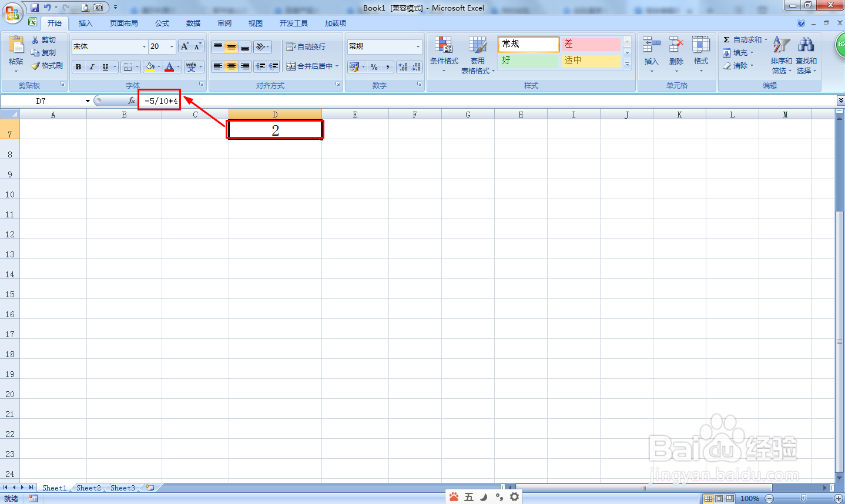Click the insert function fx button

[x=132, y=101]
